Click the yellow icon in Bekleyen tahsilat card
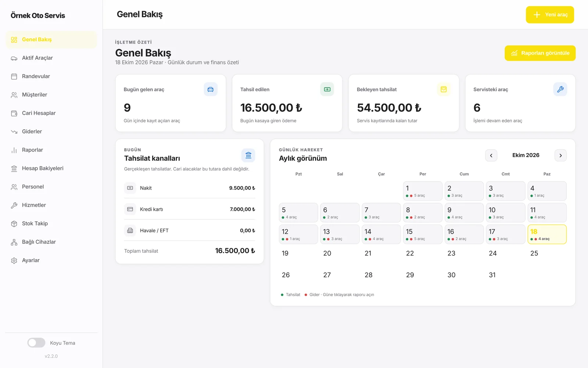 point(444,89)
